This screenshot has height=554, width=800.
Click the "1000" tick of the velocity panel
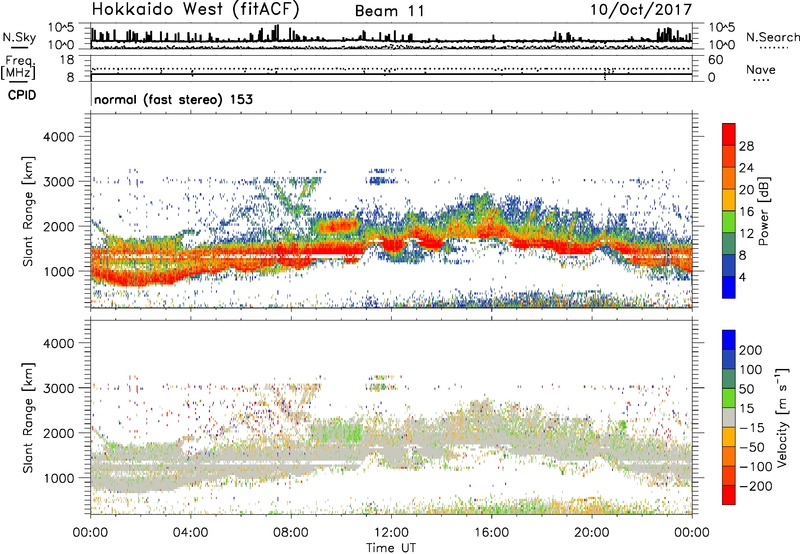coord(59,478)
